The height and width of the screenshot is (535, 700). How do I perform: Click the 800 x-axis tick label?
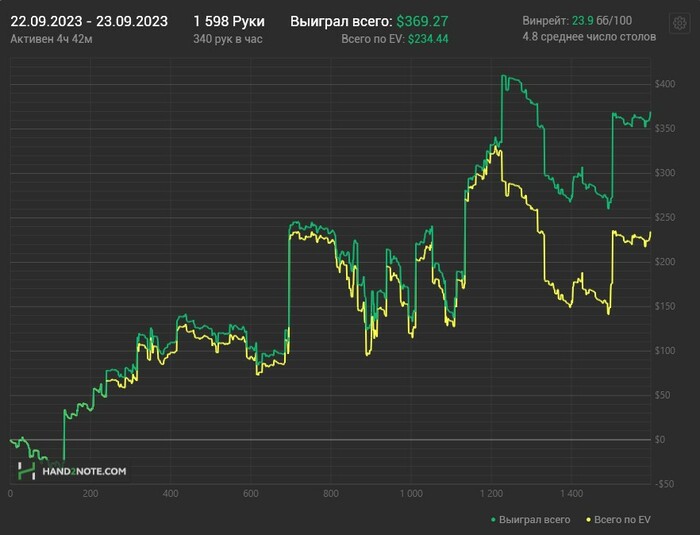tap(331, 494)
